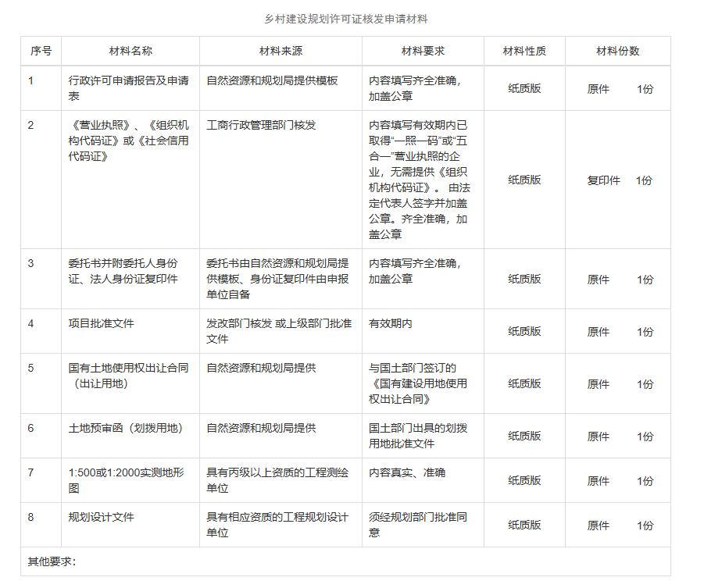704x588 pixels.
Task: Select the 土地预审函（划拨用地） cell
Action: [126, 428]
